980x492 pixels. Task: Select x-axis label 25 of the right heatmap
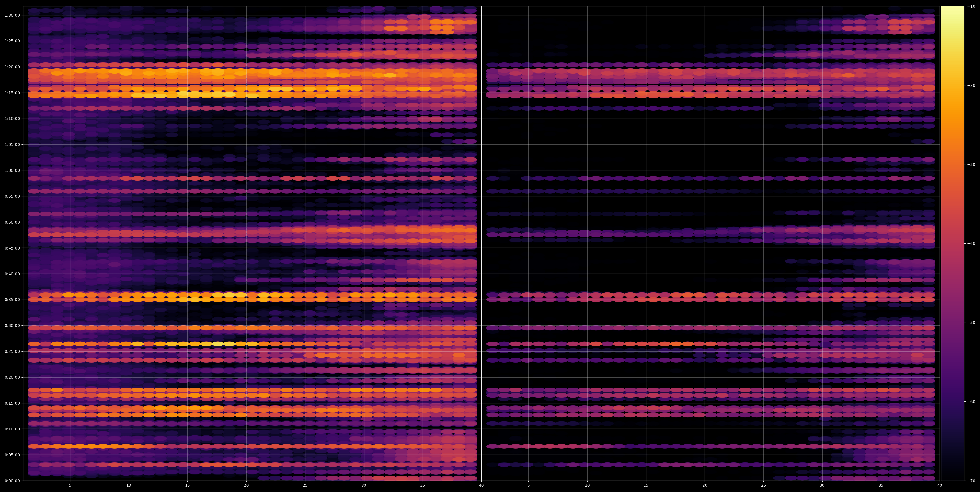[x=763, y=486]
